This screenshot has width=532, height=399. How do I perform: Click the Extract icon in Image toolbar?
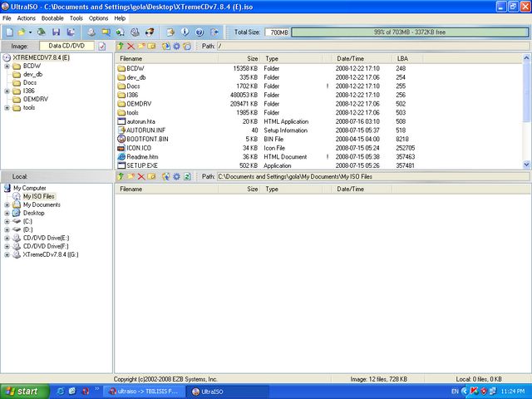[166, 46]
